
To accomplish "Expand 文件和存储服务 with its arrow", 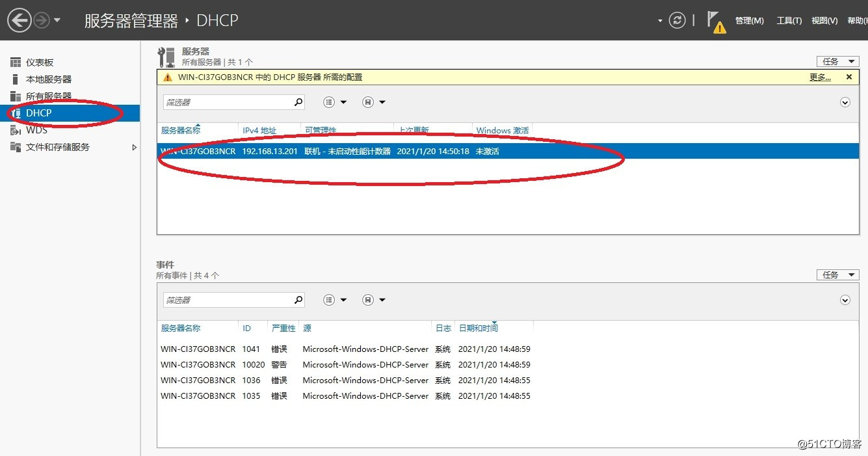I will [135, 148].
